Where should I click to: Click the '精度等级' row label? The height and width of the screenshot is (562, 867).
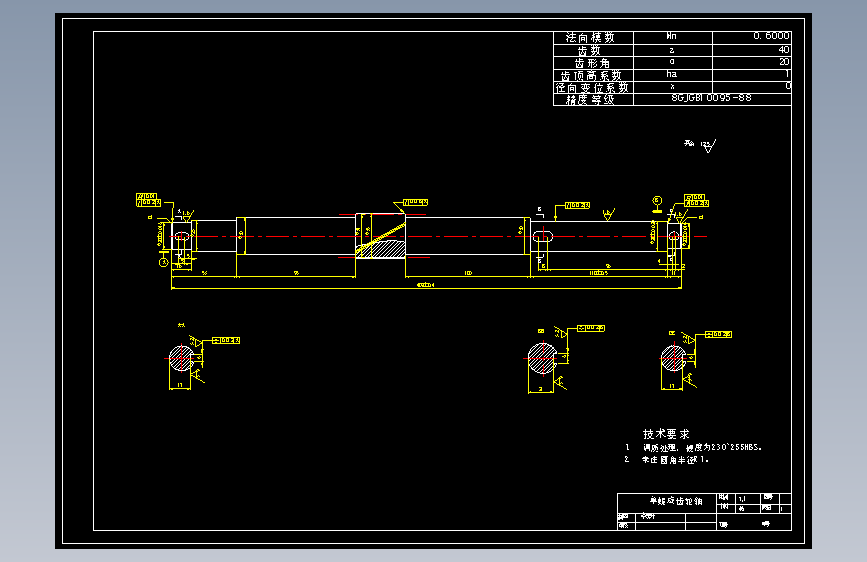pos(593,100)
